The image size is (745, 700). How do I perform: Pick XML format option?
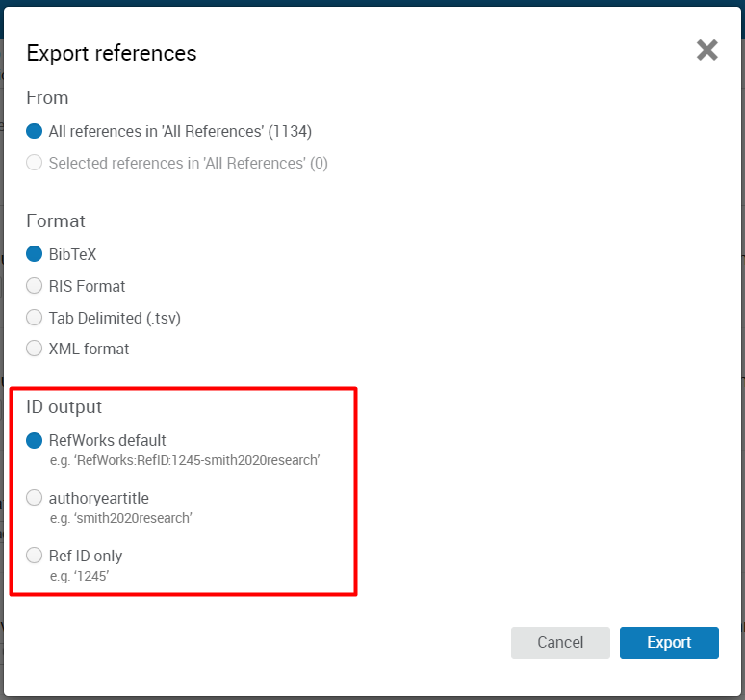coord(35,349)
